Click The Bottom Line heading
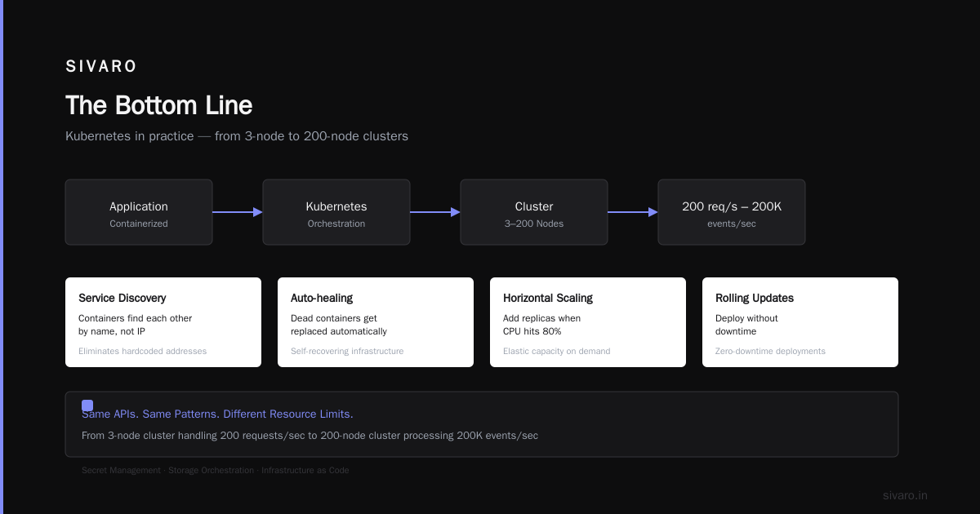This screenshot has height=514, width=980. (159, 105)
